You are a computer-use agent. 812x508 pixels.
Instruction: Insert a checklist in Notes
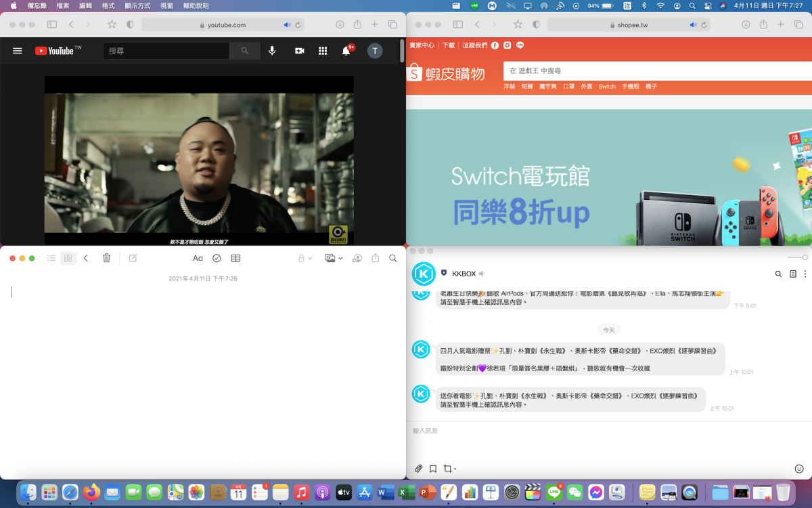[217, 258]
